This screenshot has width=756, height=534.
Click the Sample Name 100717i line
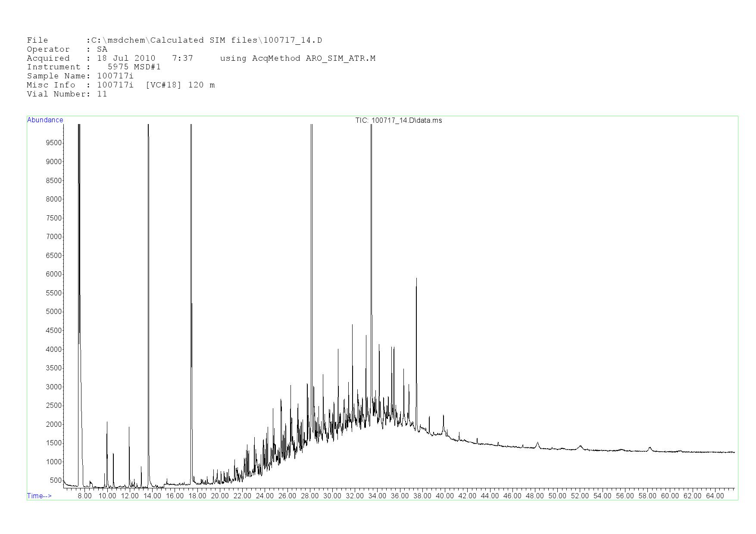coord(80,76)
